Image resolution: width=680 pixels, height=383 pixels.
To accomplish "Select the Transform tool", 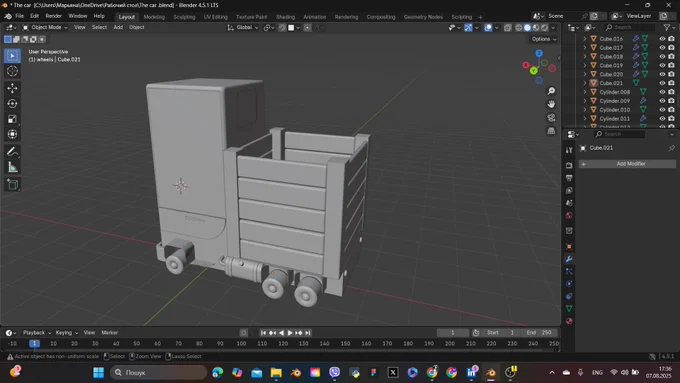I will (x=12, y=134).
